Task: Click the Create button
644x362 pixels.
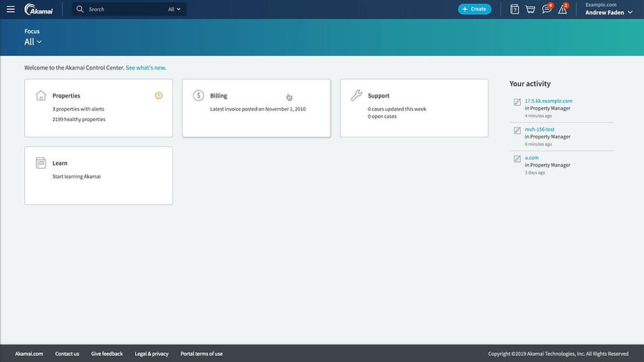Action: 474,9
